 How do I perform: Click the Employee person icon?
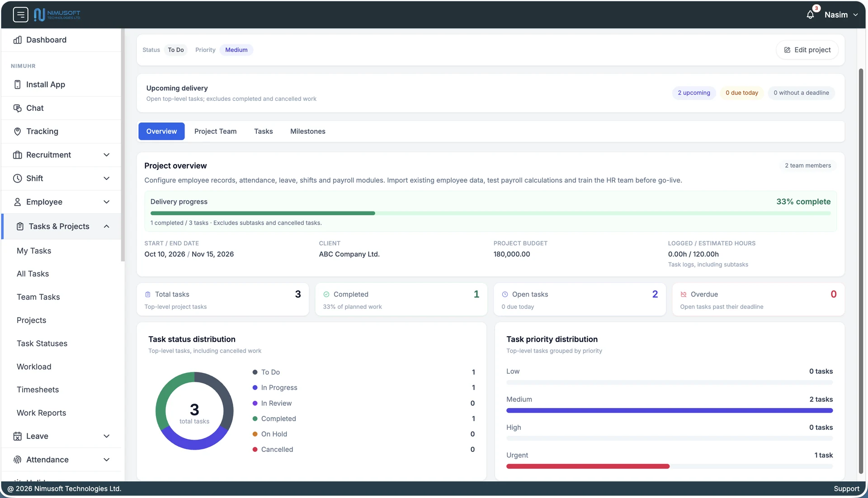coord(18,202)
